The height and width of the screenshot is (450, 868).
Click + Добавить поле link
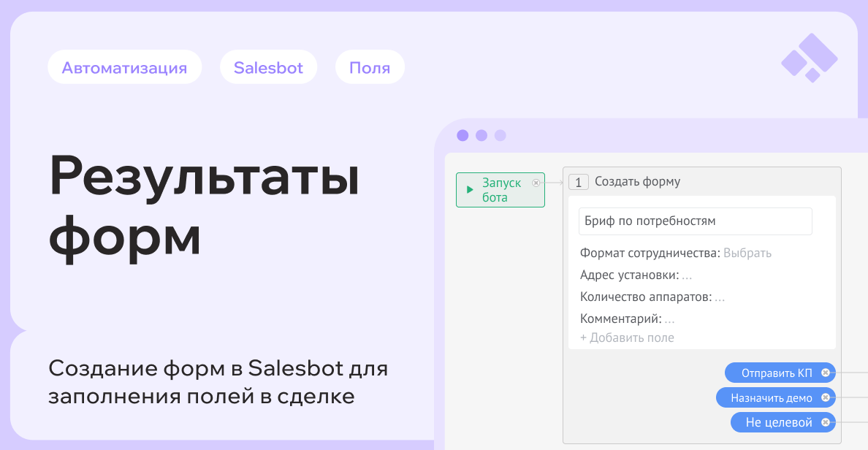point(627,337)
